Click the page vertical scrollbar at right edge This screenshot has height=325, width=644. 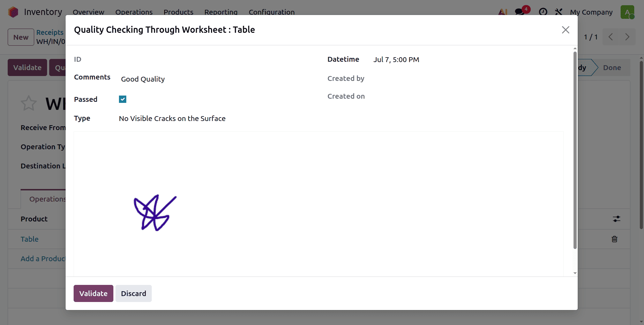pos(641,145)
